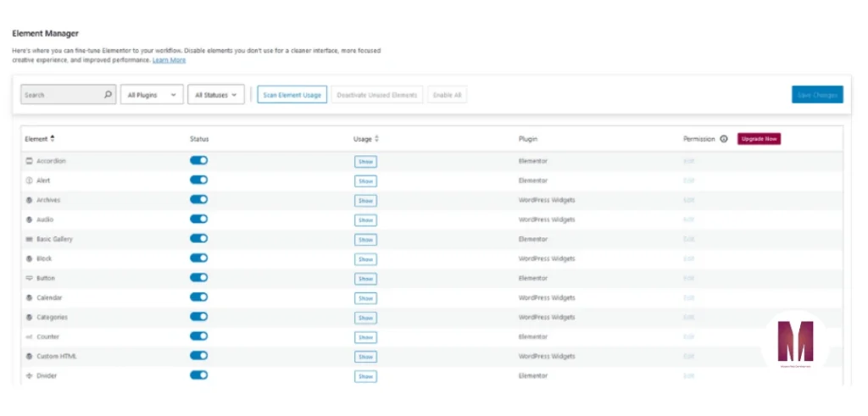Click the Button element icon
The height and width of the screenshot is (416, 868).
coord(29,278)
